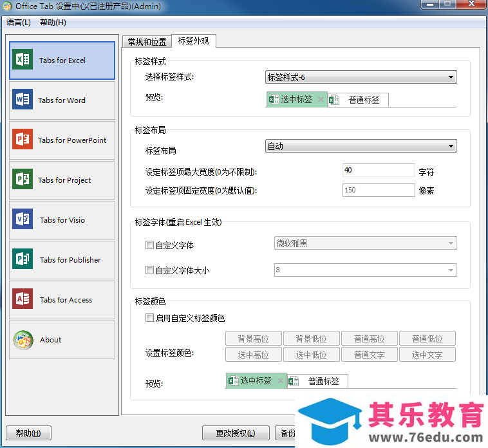Image resolution: width=488 pixels, height=448 pixels.
Task: Click the 背景高位 color button
Action: (254, 339)
